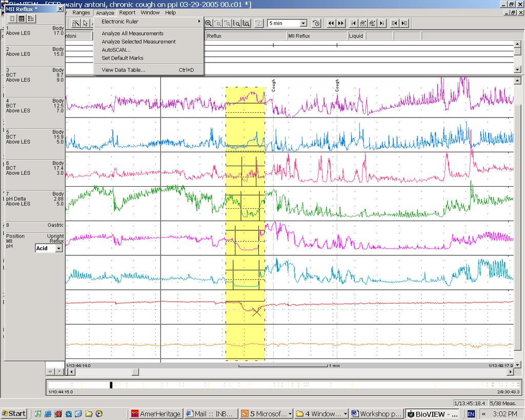
Task: Click the Reflux status field
Action: pos(246,36)
